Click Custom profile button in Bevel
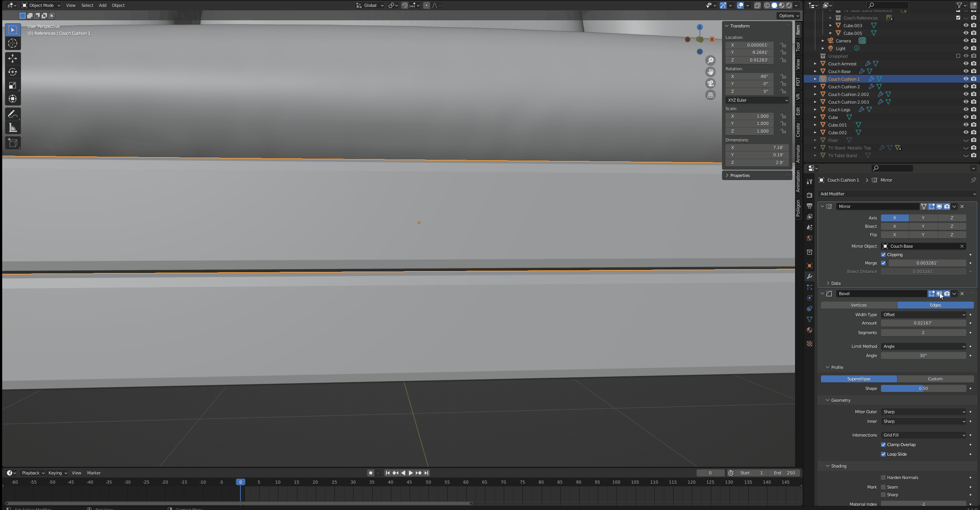 (935, 378)
